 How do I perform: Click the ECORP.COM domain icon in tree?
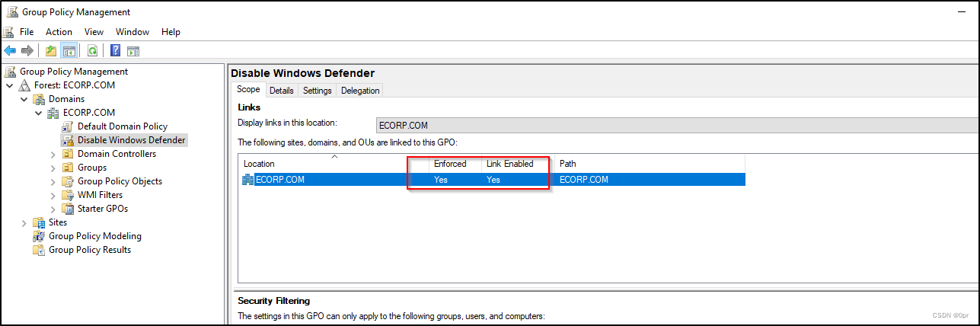(54, 113)
